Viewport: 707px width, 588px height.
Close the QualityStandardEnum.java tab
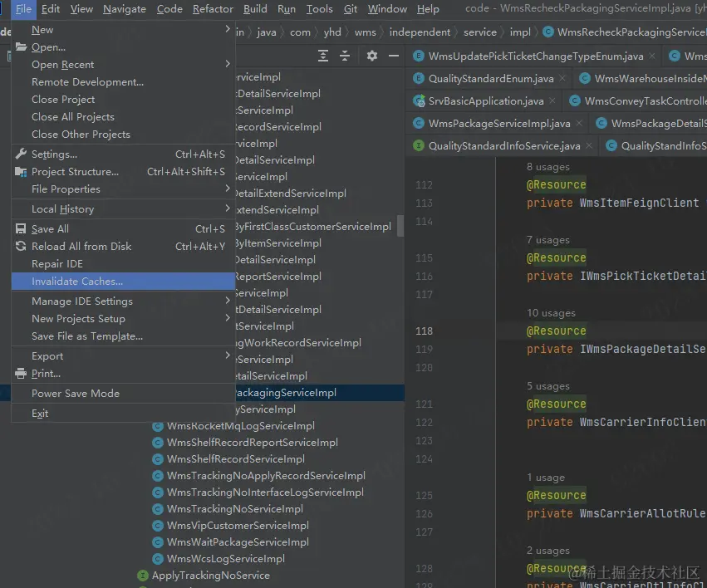[562, 78]
